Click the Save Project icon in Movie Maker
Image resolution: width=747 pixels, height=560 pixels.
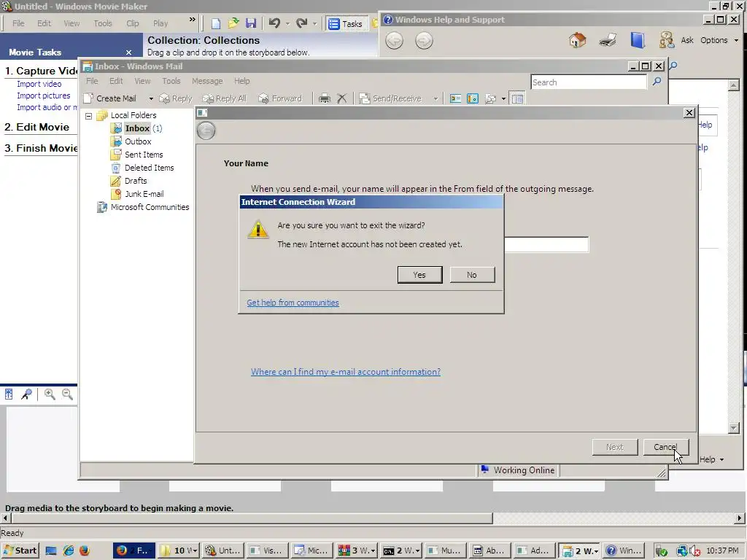pos(251,23)
